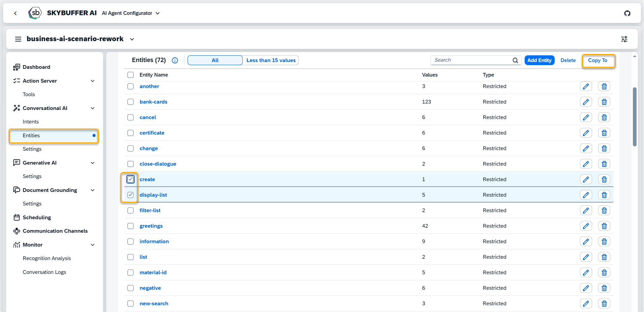
Task: Click the Entities info icon
Action: pos(175,60)
